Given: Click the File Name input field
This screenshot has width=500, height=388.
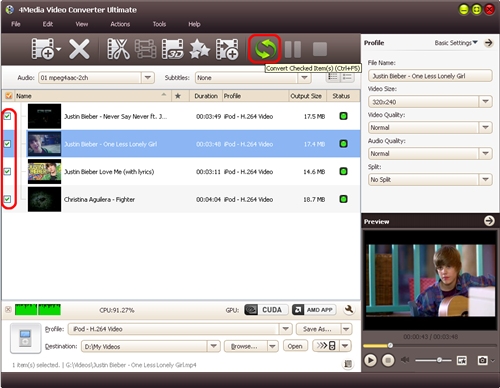Looking at the screenshot, I should click(x=430, y=76).
